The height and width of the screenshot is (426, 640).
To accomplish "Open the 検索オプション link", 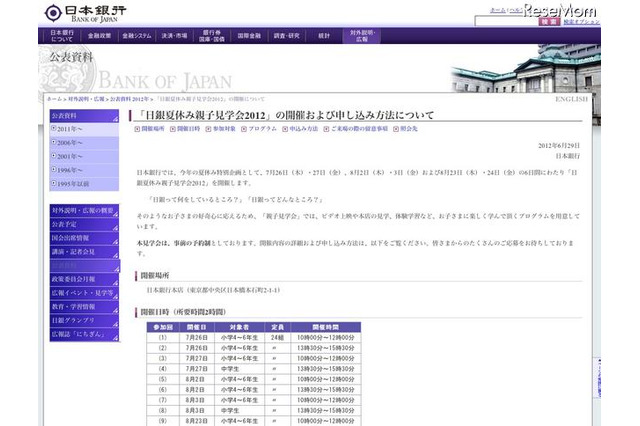I will tap(582, 22).
